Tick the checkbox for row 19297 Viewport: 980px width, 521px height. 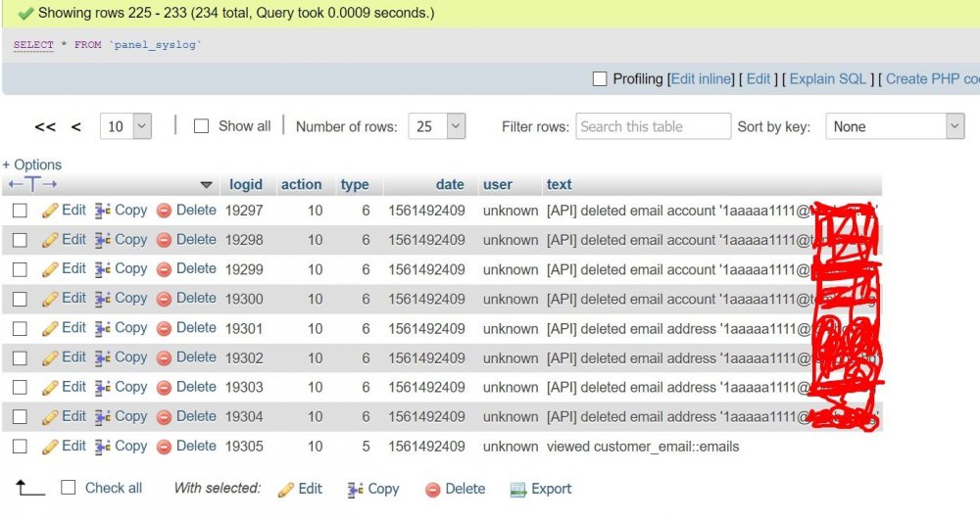(x=20, y=211)
